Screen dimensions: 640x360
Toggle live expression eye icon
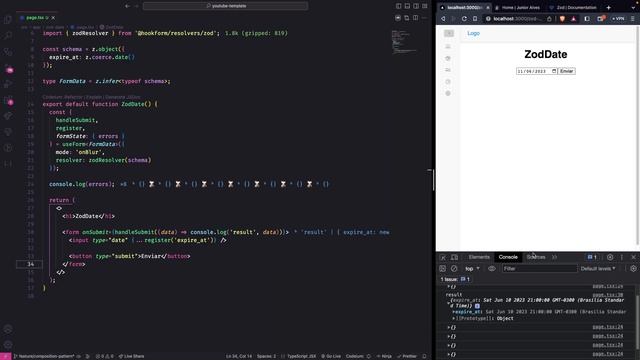491,269
